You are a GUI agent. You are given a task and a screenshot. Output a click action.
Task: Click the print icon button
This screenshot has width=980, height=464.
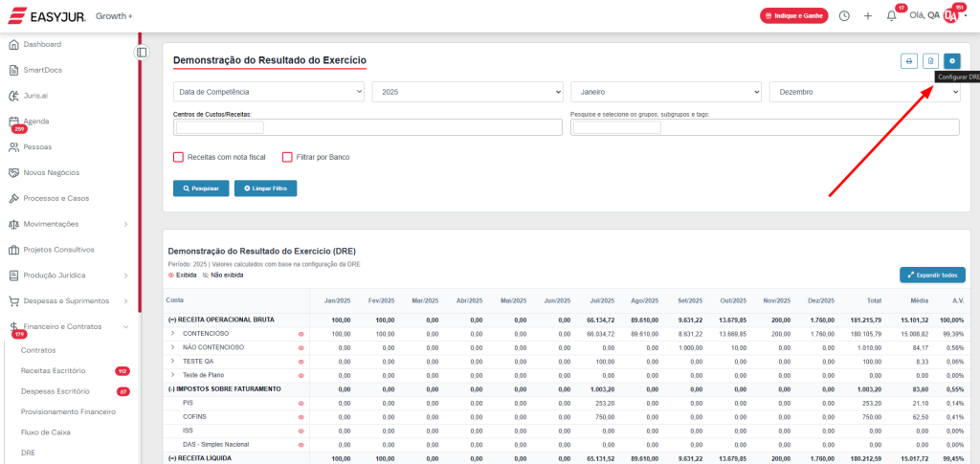(x=909, y=61)
